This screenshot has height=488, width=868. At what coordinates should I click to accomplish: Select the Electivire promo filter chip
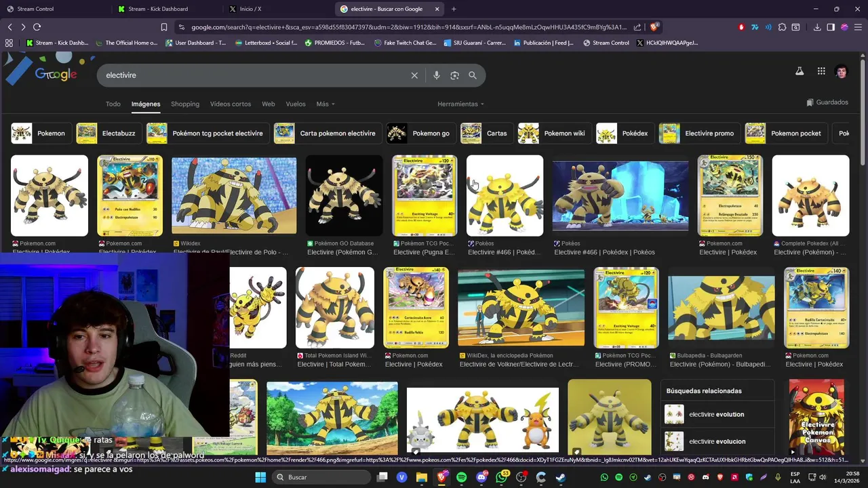(698, 134)
